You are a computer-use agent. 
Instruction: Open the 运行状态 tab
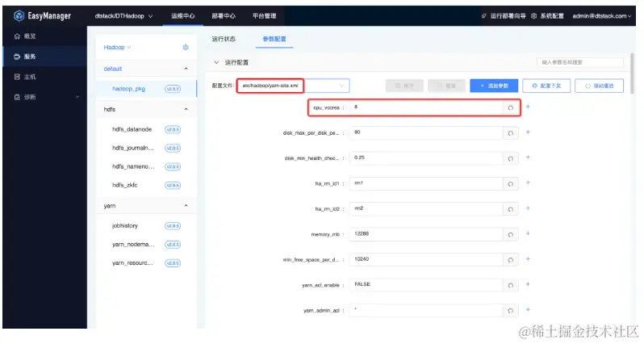point(224,39)
